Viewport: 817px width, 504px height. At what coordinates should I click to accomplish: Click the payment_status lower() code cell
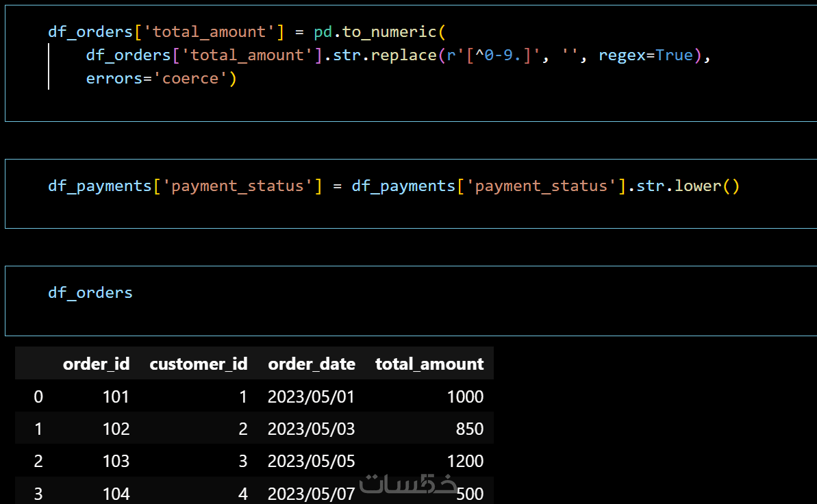point(411,194)
